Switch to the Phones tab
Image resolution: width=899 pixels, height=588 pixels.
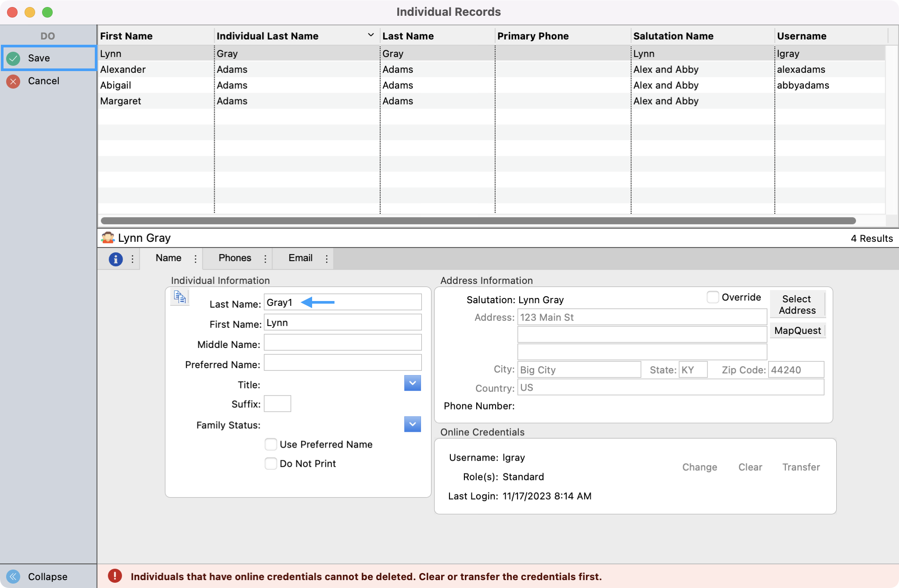pyautogui.click(x=235, y=258)
